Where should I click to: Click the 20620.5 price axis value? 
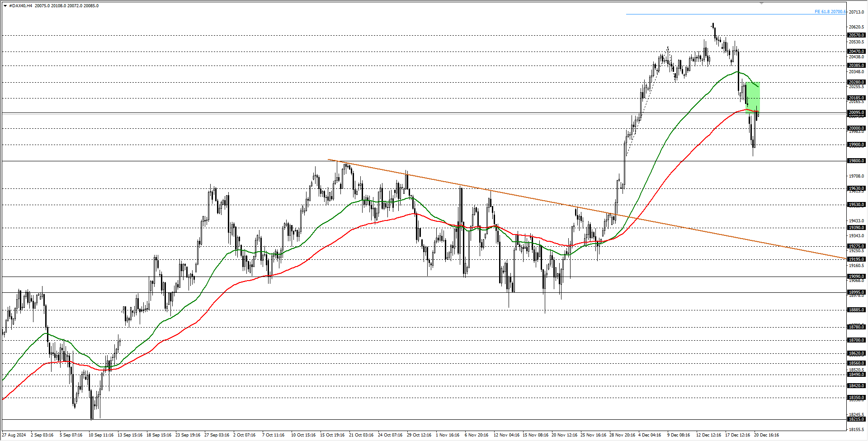tap(856, 27)
